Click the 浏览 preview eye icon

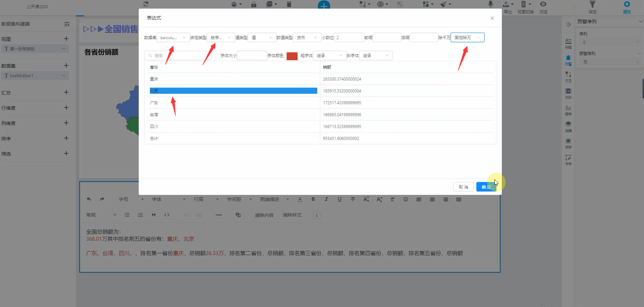tap(543, 7)
